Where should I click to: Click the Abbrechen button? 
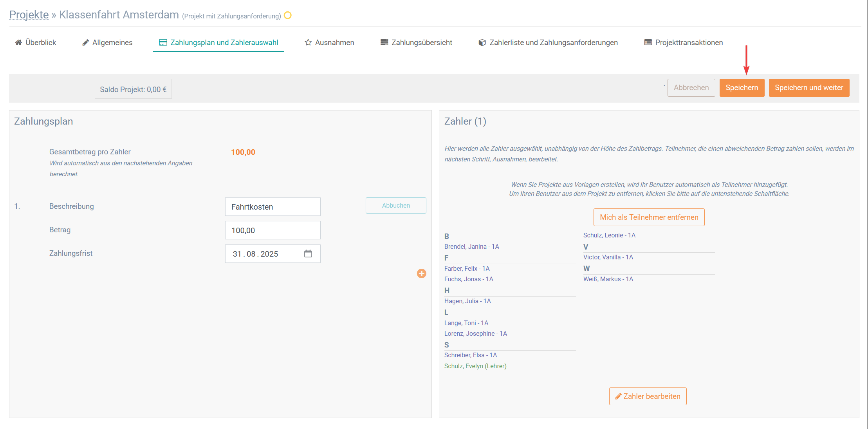691,88
